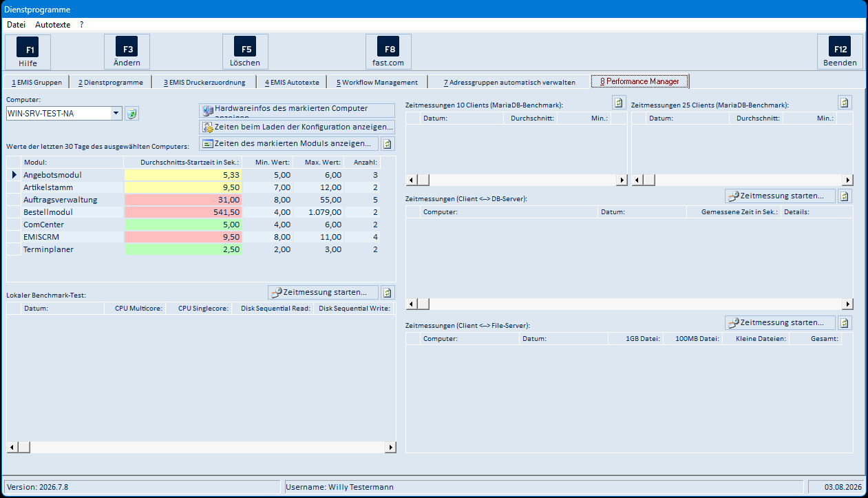The image size is (868, 498).
Task: Click export icon next to DB-Server Zeitmessung starten
Action: tap(845, 196)
